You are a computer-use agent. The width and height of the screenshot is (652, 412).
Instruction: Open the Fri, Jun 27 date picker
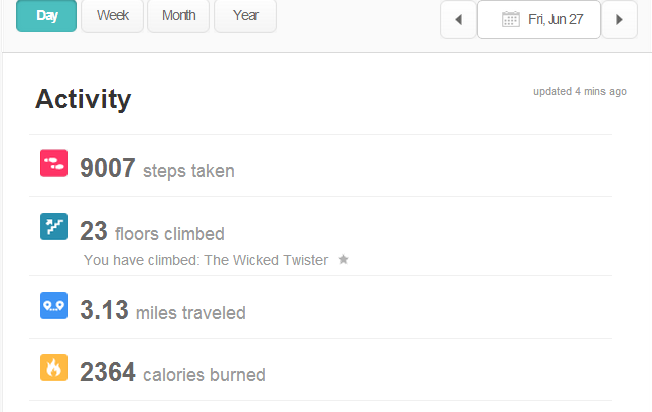coord(539,19)
